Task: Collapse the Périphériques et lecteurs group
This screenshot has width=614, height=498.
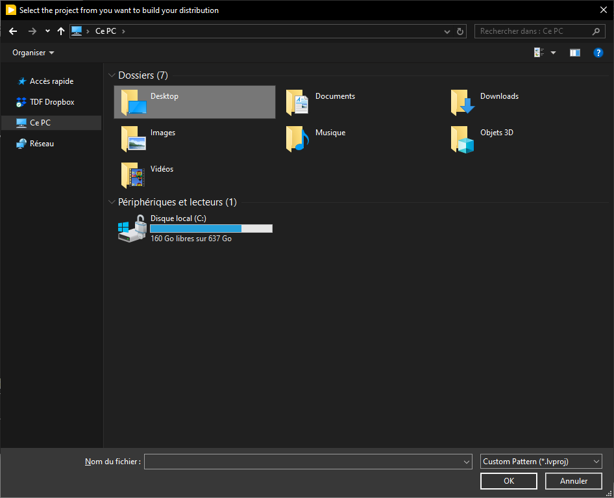Action: [112, 202]
